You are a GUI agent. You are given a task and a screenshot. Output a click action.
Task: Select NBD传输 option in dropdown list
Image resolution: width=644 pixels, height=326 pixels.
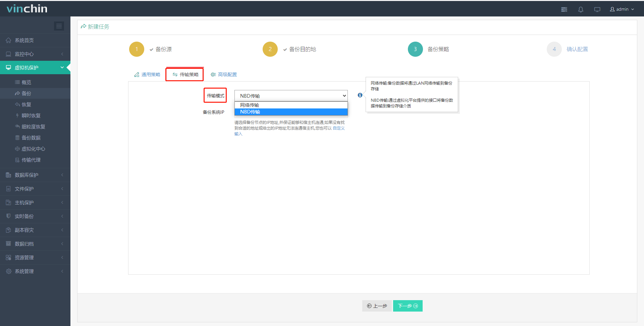coord(291,112)
